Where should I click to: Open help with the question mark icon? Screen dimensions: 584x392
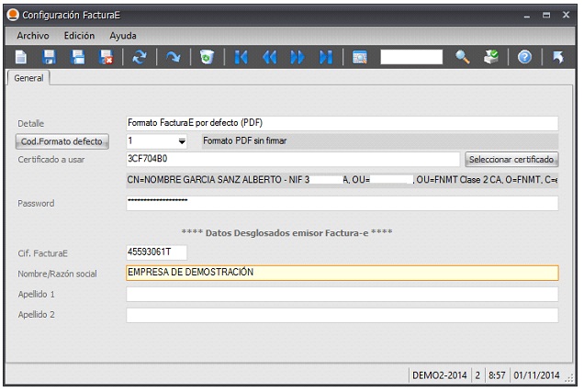[524, 57]
